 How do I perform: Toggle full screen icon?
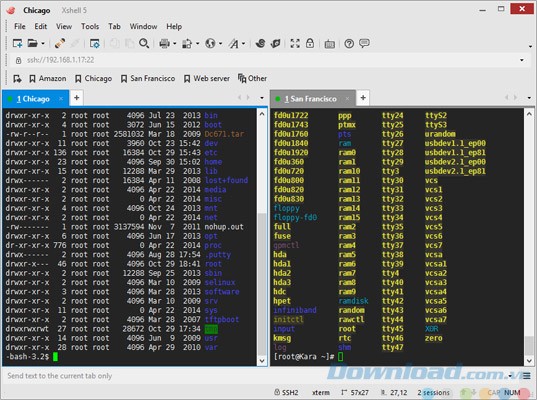(x=295, y=43)
